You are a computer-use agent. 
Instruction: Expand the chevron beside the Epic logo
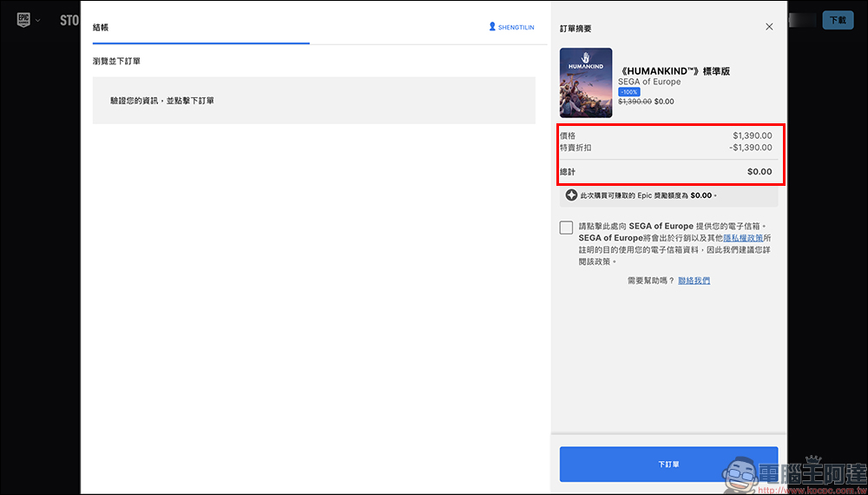[x=37, y=21]
